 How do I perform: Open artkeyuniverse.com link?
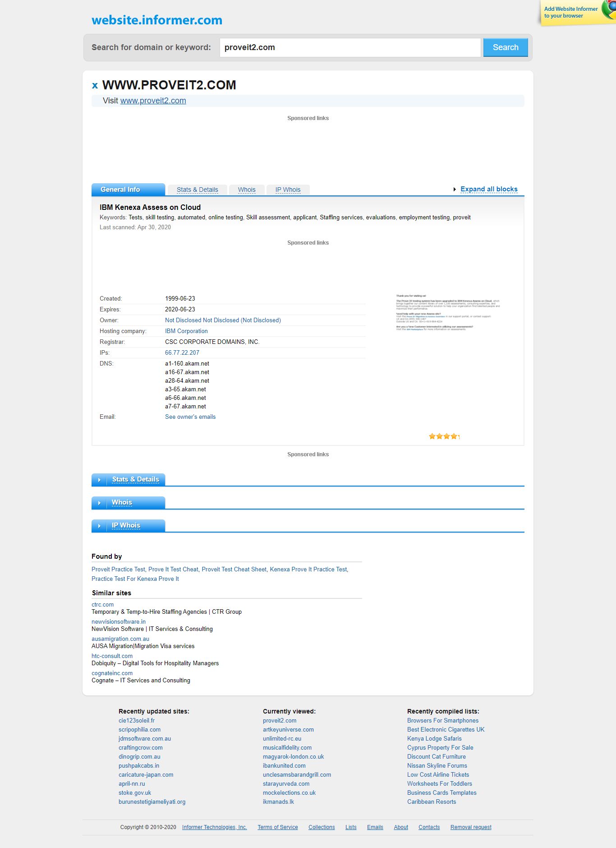click(x=288, y=730)
